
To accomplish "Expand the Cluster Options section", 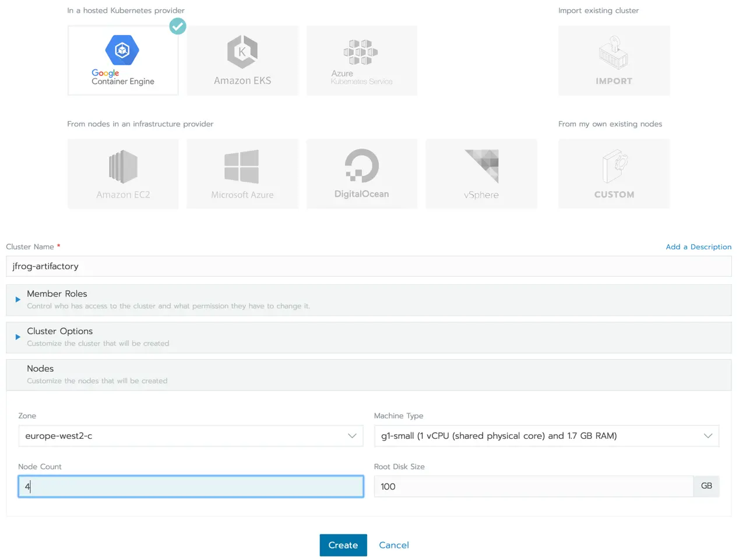I will [368, 337].
